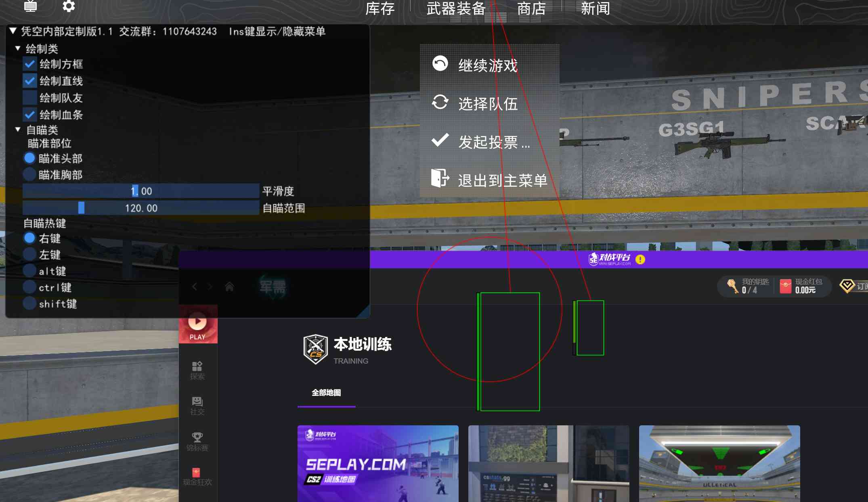The width and height of the screenshot is (868, 502).
Task: Click the 选择队伍 swap-arrows icon
Action: coord(440,102)
